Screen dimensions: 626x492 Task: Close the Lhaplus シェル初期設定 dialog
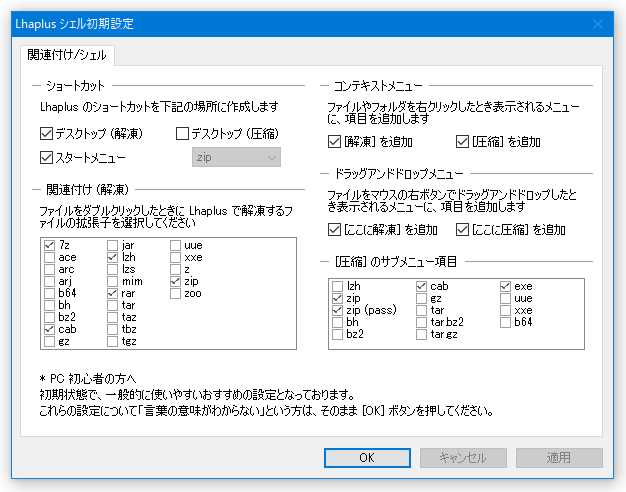(598, 24)
